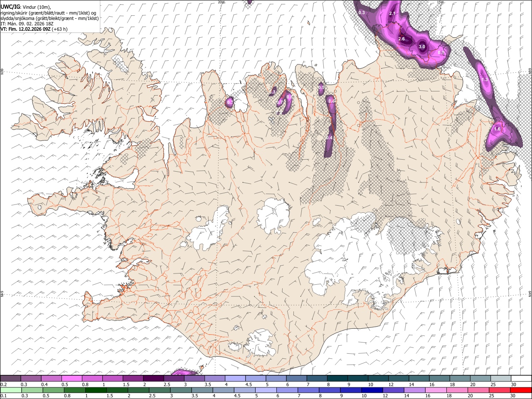Click the 30 label in the lower legend row

pos(513,396)
